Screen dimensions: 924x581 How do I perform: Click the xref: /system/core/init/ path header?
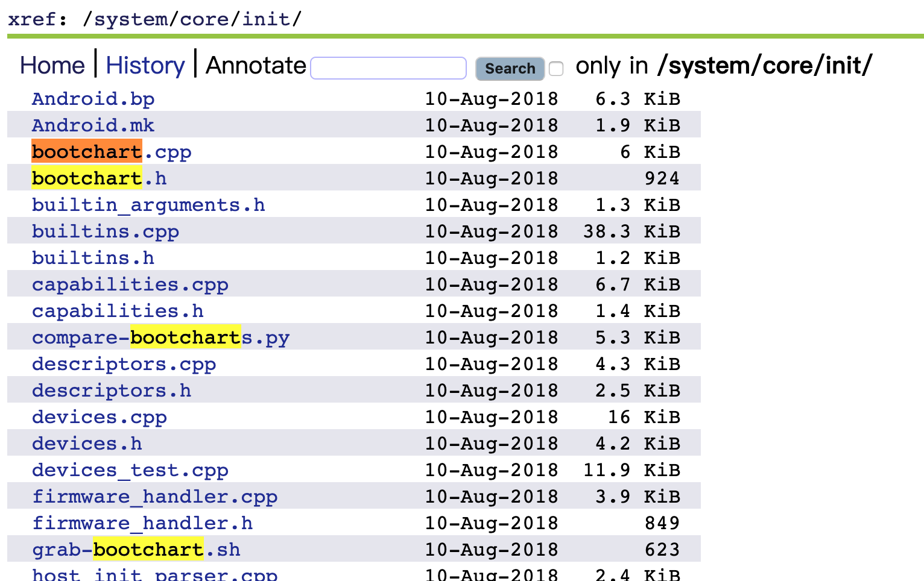pos(154,19)
